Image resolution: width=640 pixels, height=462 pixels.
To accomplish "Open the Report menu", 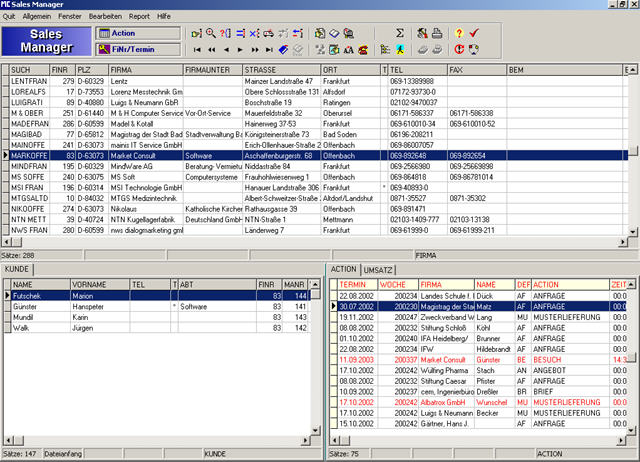I will (x=140, y=17).
